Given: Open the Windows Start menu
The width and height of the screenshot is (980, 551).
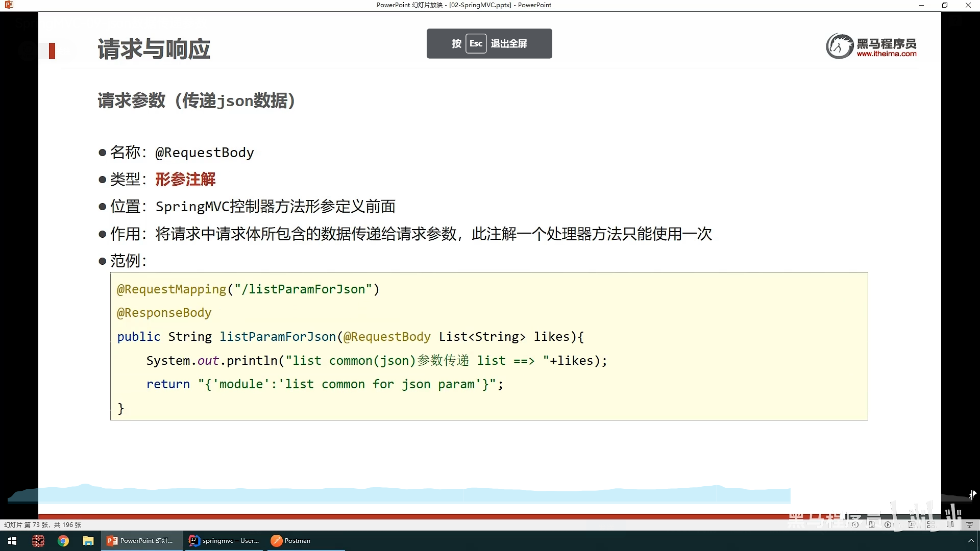Looking at the screenshot, I should (x=12, y=541).
